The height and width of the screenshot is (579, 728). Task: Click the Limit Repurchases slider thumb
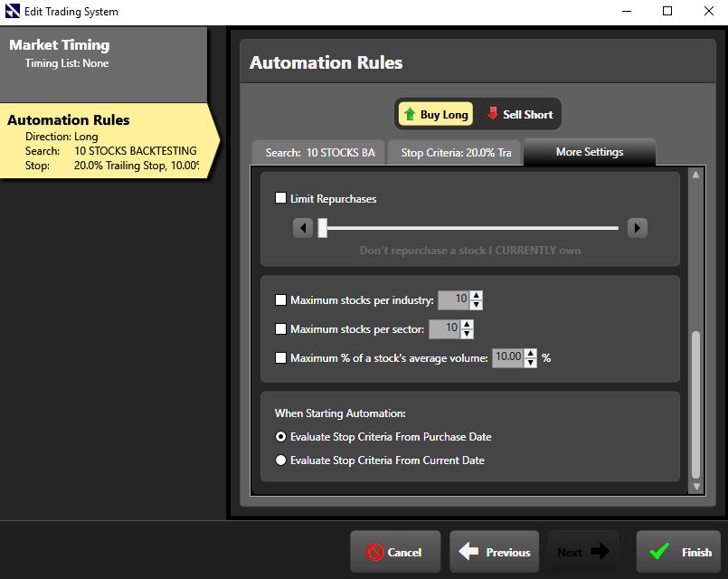pos(322,228)
